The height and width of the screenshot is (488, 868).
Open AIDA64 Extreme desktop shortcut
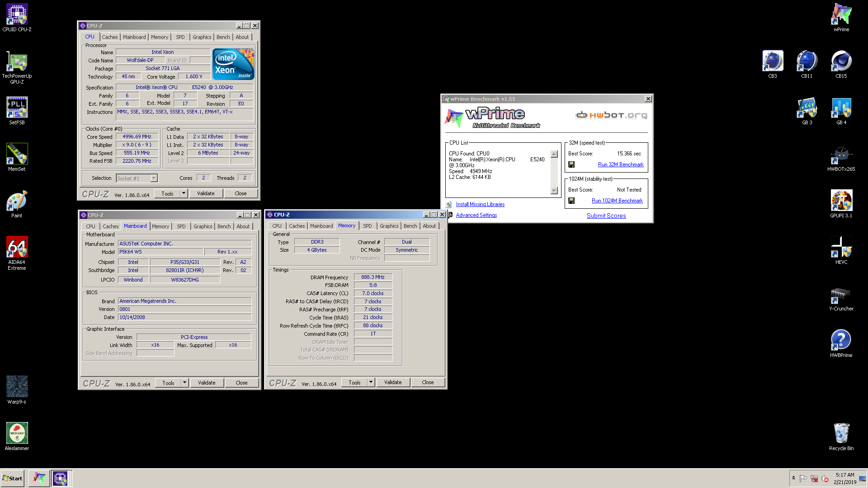tap(17, 253)
